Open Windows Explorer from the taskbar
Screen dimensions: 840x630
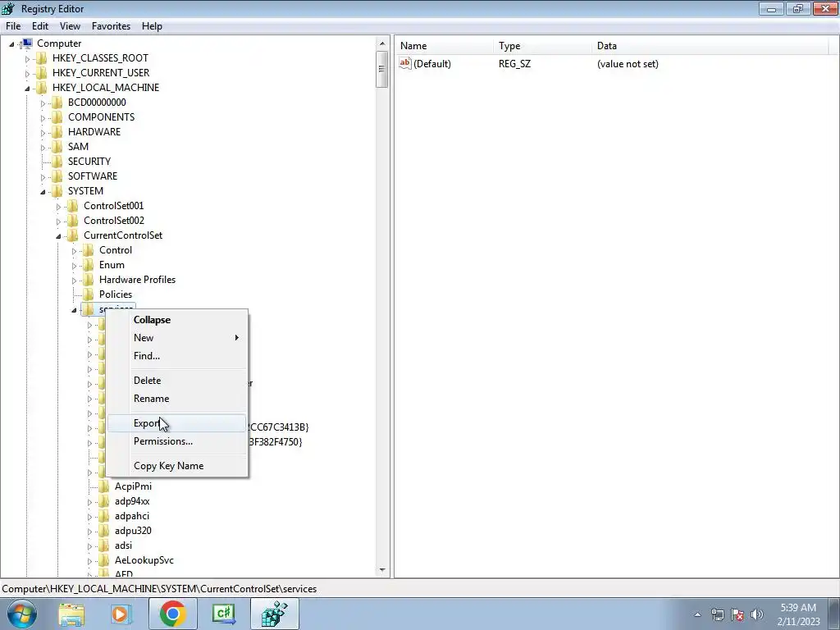[x=71, y=614]
